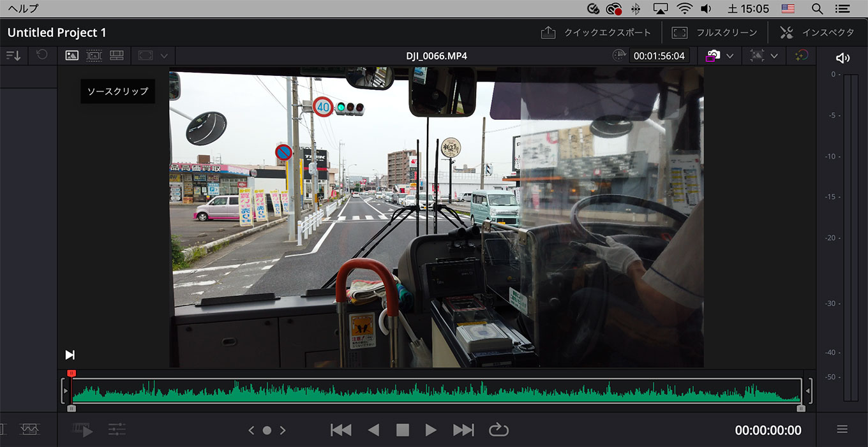Open the audio mixer sliders icon
Image resolution: width=868 pixels, height=447 pixels.
117,430
